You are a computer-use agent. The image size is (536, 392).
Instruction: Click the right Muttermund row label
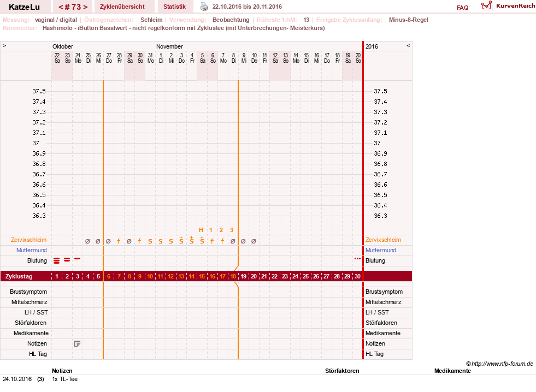[381, 250]
